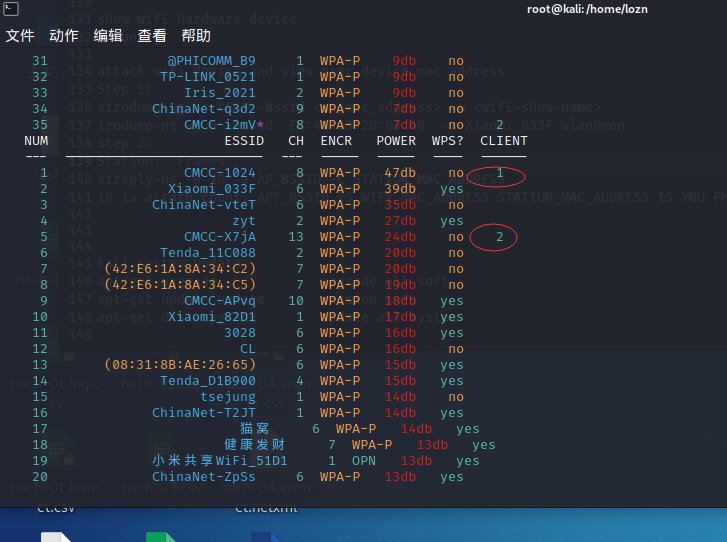Click the 17db power value
This screenshot has height=542, width=727.
400,317
